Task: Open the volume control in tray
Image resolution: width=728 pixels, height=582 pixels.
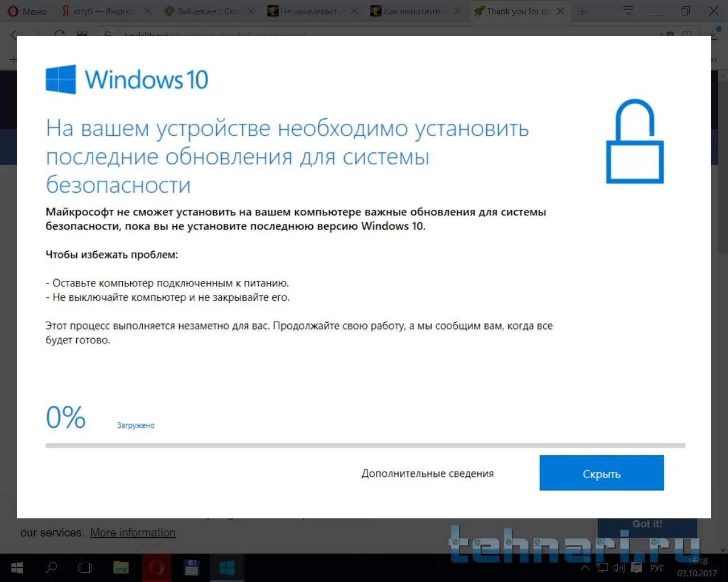Action: [619, 568]
